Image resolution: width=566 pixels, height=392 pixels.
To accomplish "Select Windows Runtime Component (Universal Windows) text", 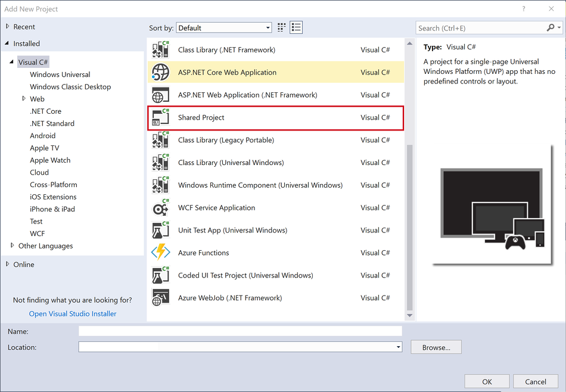I will [260, 185].
